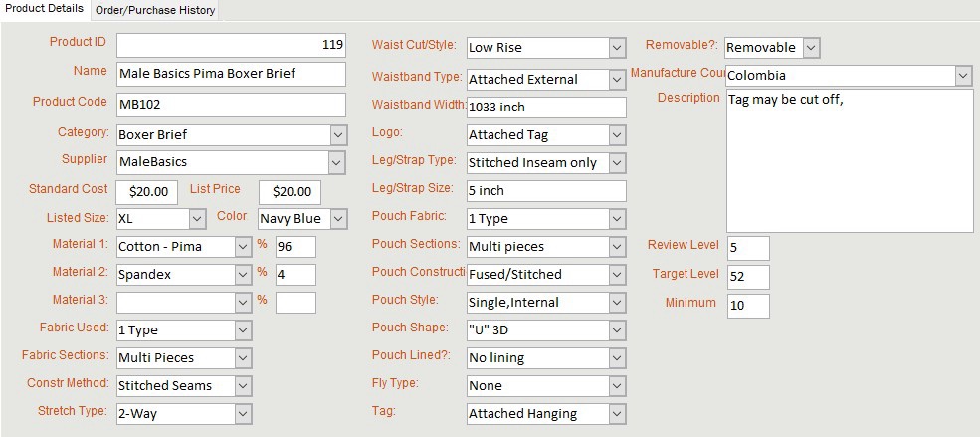
Task: Expand the Manufacture Country dropdown
Action: (x=962, y=75)
